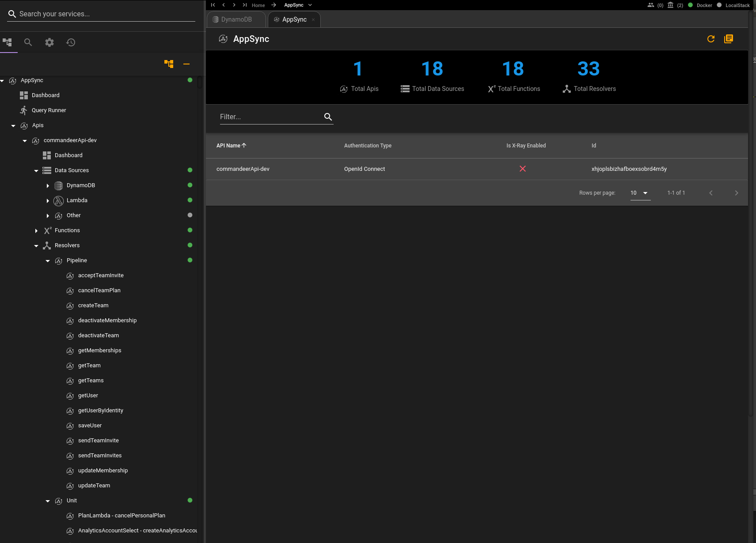Expand the Functions tree node
This screenshot has width=756, height=543.
pos(36,231)
